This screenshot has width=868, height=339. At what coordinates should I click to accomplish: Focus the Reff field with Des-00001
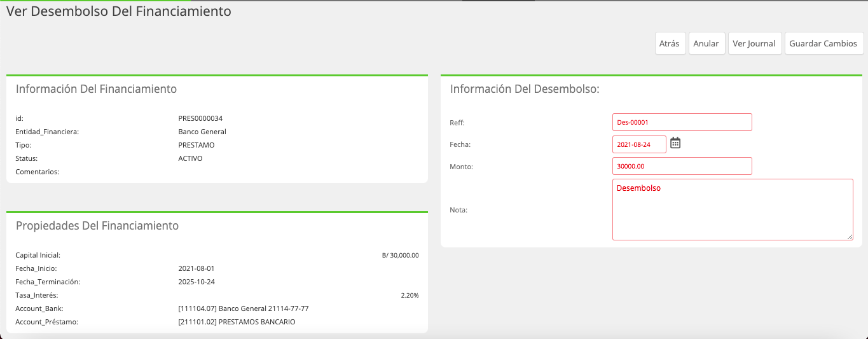(682, 122)
